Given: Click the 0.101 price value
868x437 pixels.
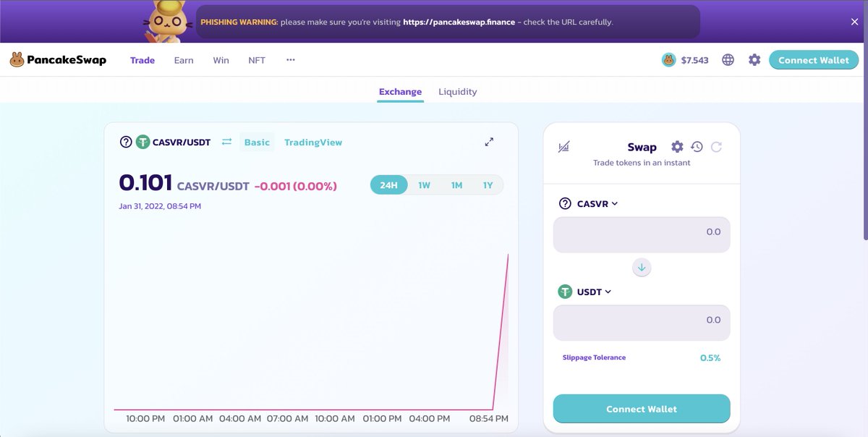Looking at the screenshot, I should (x=145, y=183).
